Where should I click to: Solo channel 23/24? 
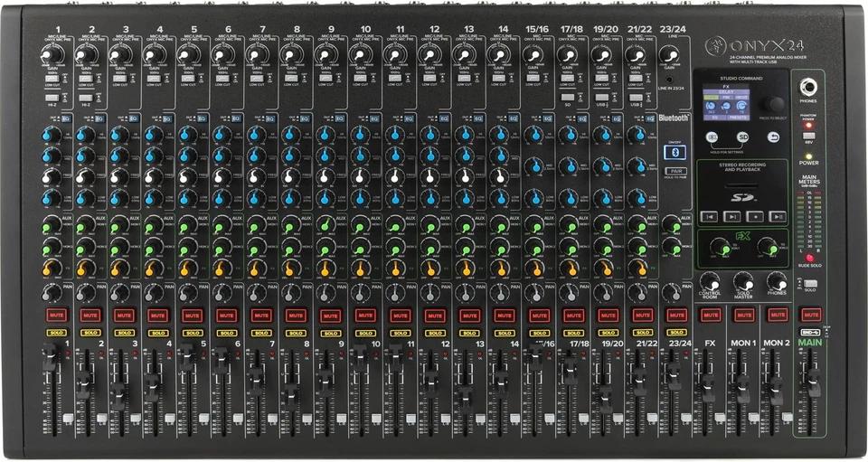pos(677,333)
